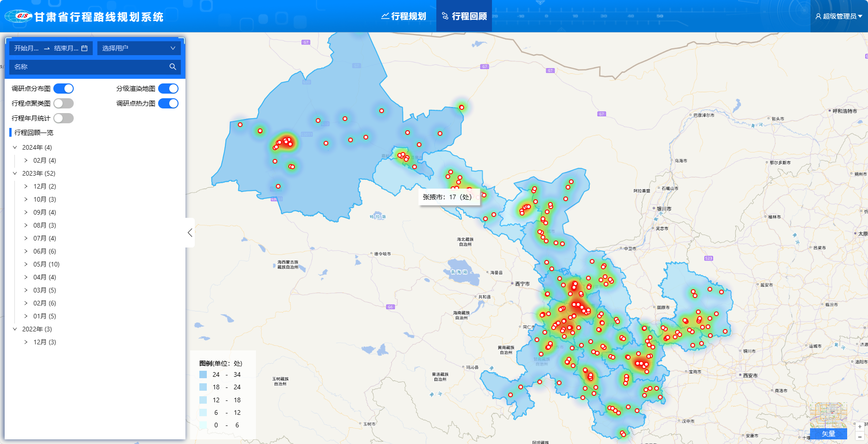Collapse the 2023年 (52) tree node
Image resolution: width=868 pixels, height=444 pixels.
coord(15,173)
